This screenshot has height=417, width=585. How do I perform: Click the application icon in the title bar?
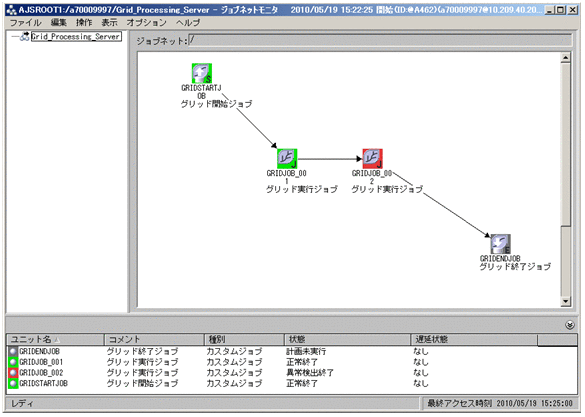pyautogui.click(x=12, y=10)
